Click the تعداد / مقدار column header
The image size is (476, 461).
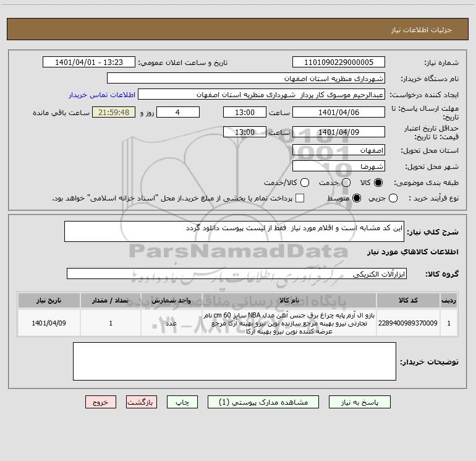pos(111,301)
